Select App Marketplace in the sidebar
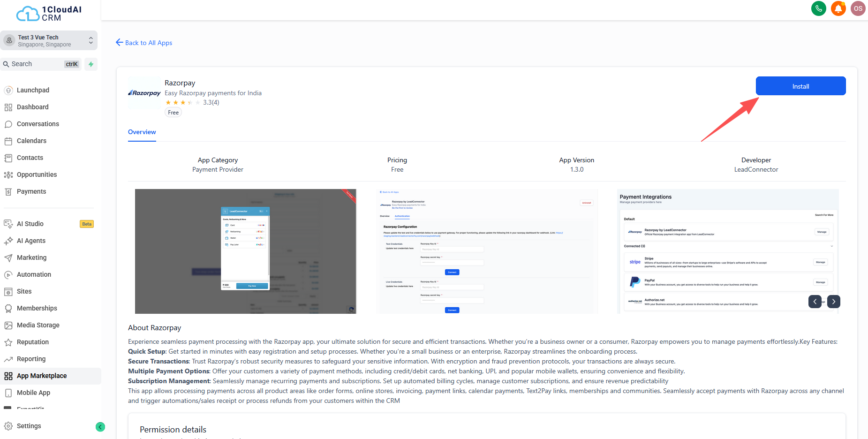Screen dimensions: 868x439 pyautogui.click(x=51, y=376)
